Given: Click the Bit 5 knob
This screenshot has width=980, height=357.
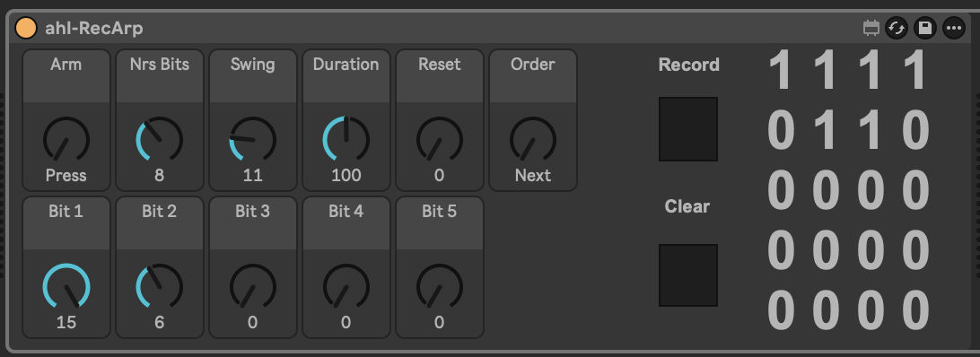Looking at the screenshot, I should point(440,286).
